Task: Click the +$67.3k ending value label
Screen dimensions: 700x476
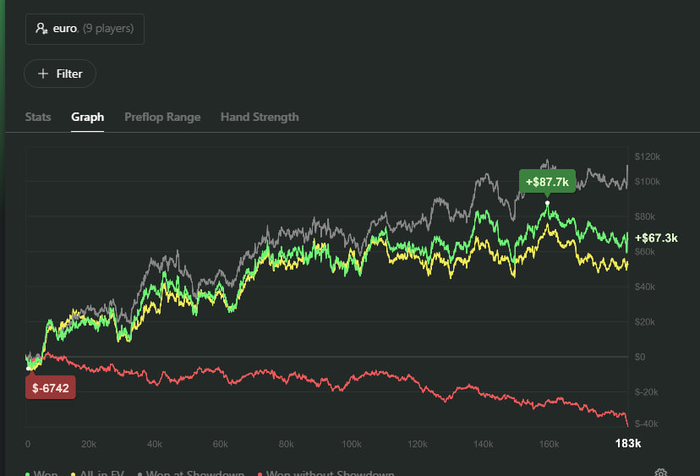Action: 656,238
